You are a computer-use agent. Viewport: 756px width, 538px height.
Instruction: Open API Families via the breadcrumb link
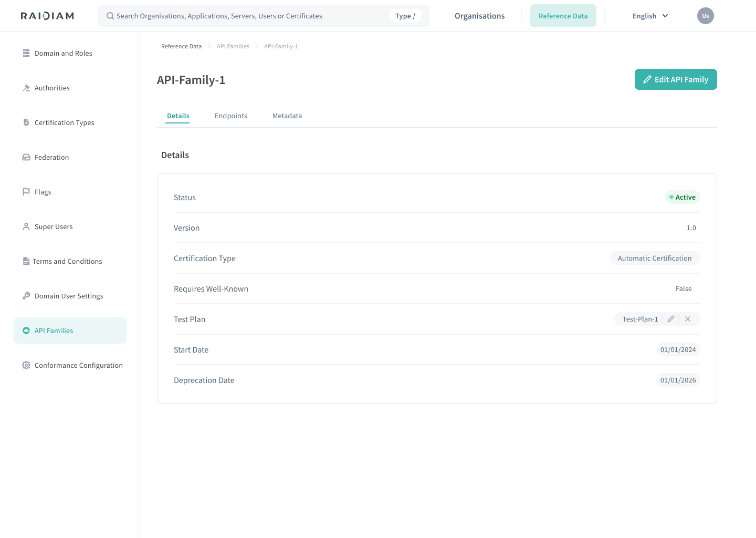(x=233, y=46)
